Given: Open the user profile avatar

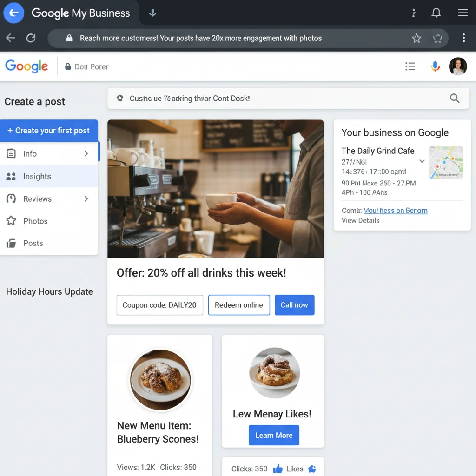Looking at the screenshot, I should tap(458, 66).
